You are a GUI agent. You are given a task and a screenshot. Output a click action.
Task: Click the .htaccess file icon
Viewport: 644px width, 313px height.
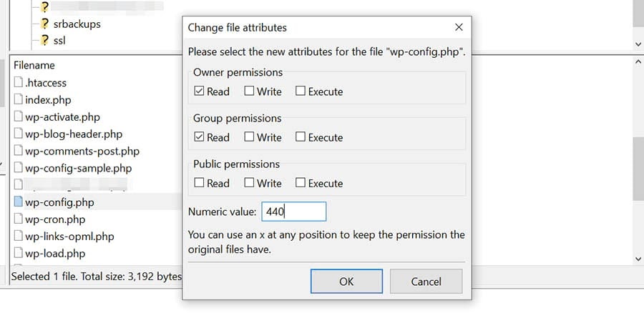19,83
